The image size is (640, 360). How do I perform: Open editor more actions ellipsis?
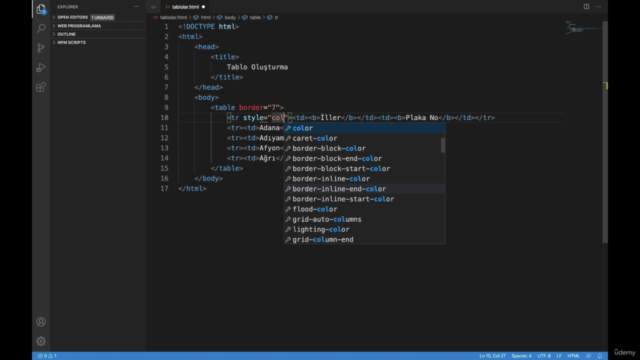[598, 7]
